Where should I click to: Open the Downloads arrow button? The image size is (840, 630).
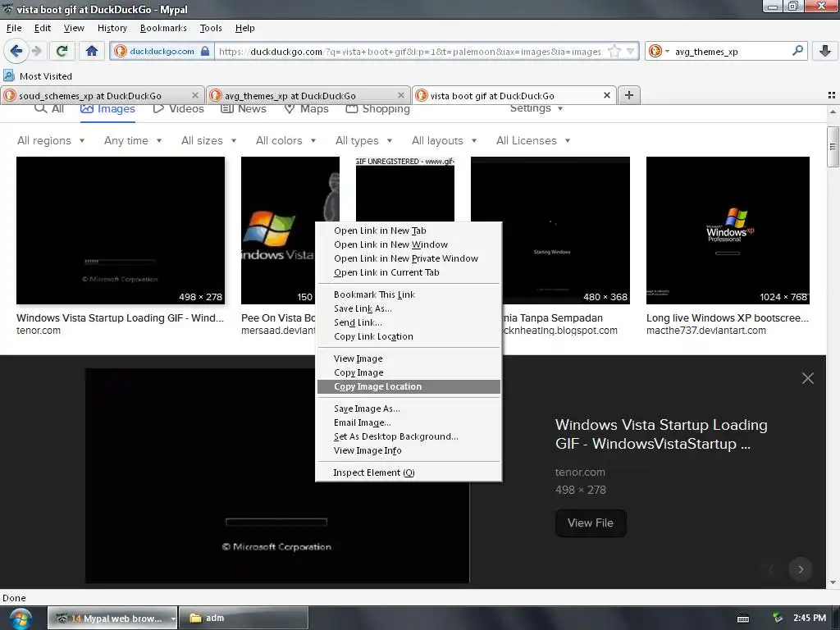pyautogui.click(x=824, y=51)
